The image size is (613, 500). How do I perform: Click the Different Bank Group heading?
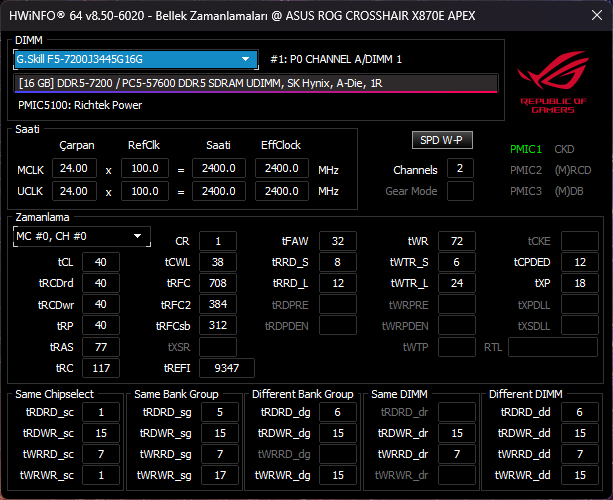pos(303,394)
